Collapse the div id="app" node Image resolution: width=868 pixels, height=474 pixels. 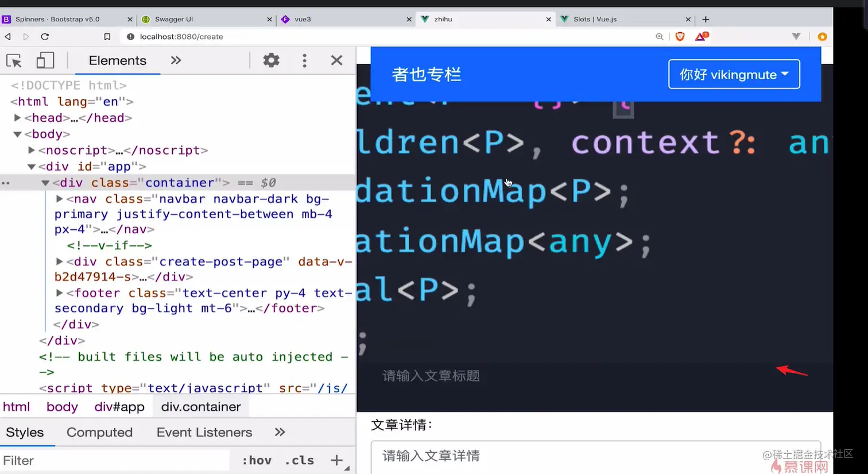32,166
